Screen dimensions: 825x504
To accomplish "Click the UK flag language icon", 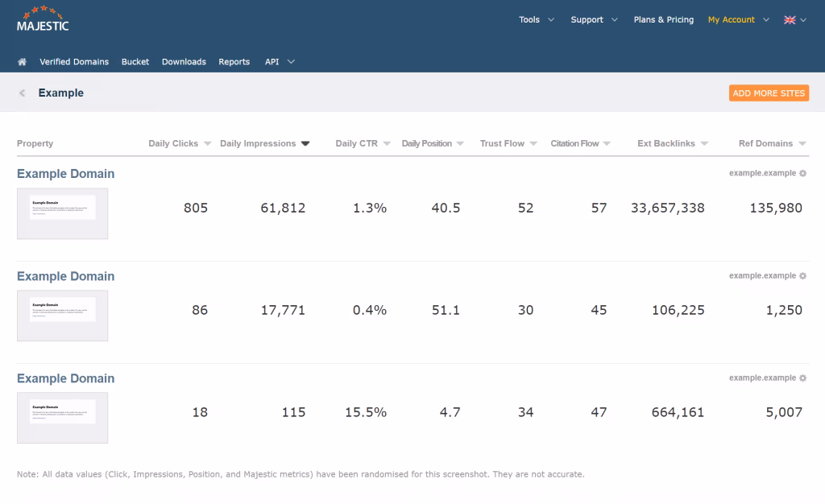I will coord(790,20).
